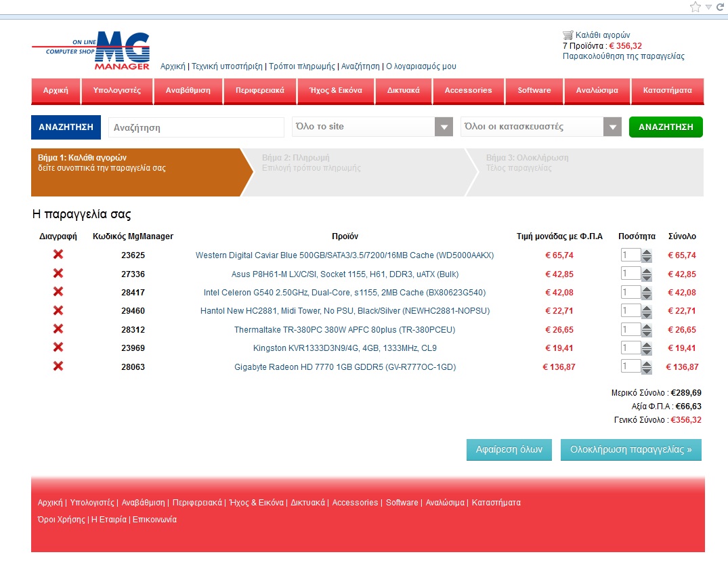
Task: Adjust quantity stepper for Gigabyte Radeon
Action: pos(647,367)
